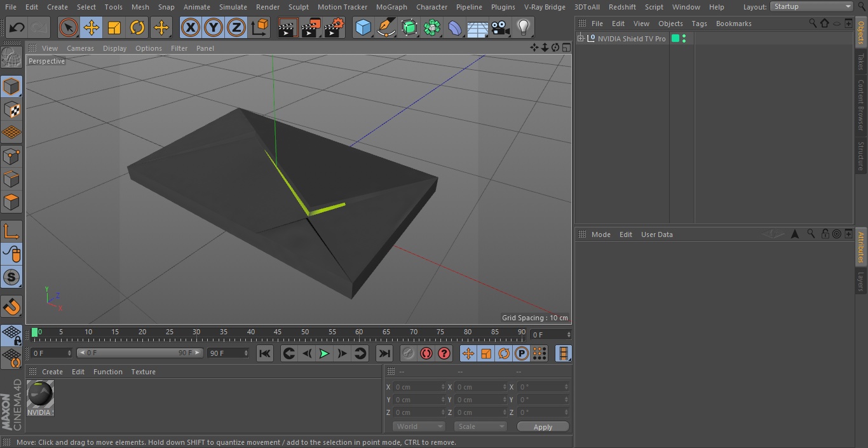Click the timeline preview range bar
This screenshot has height=448, width=868.
[x=140, y=353]
